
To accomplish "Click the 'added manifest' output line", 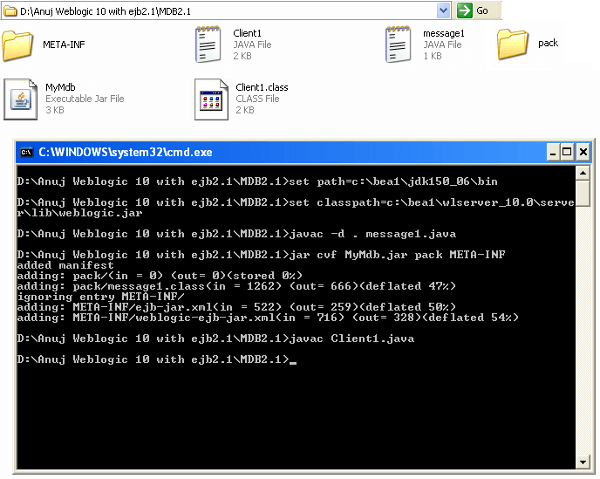I will pyautogui.click(x=65, y=265).
